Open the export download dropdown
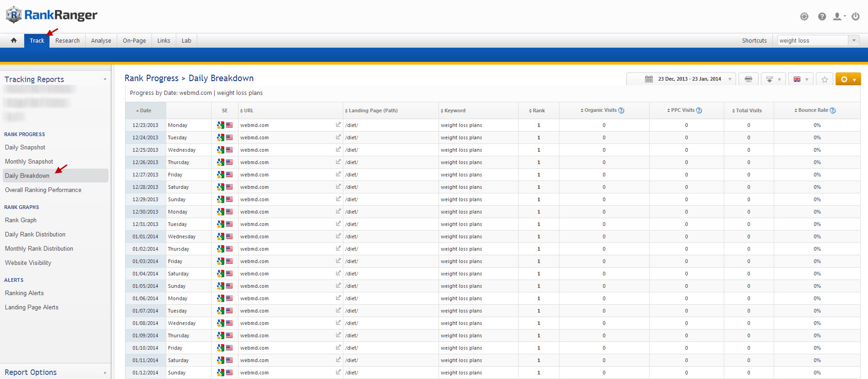 pos(773,79)
